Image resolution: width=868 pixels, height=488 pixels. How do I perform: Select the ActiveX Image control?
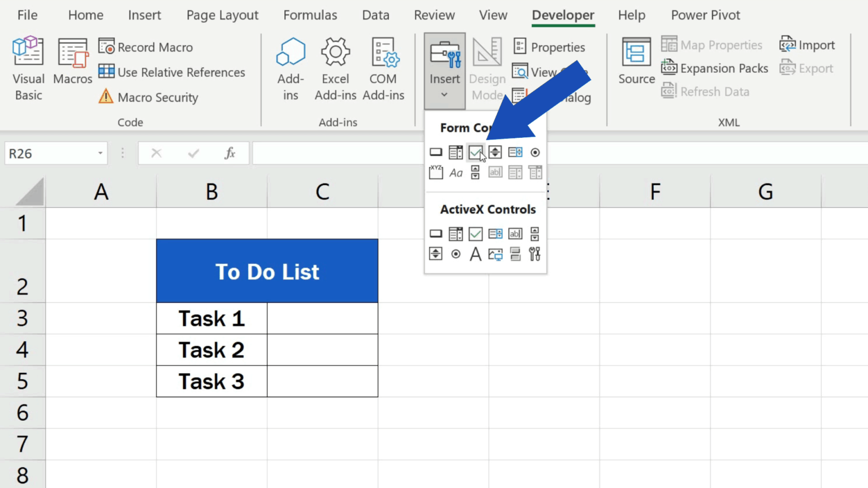[x=495, y=254]
